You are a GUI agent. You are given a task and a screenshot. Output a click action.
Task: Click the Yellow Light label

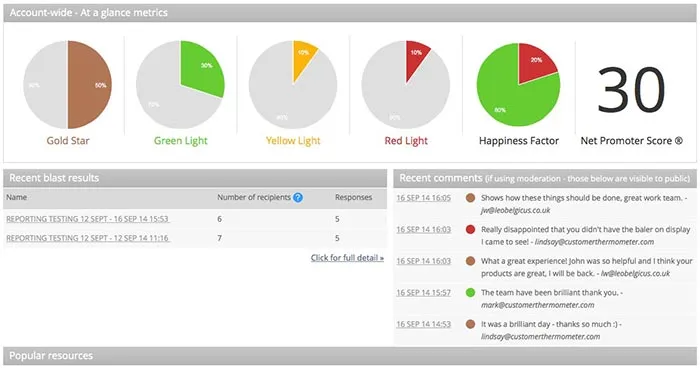[x=293, y=141]
